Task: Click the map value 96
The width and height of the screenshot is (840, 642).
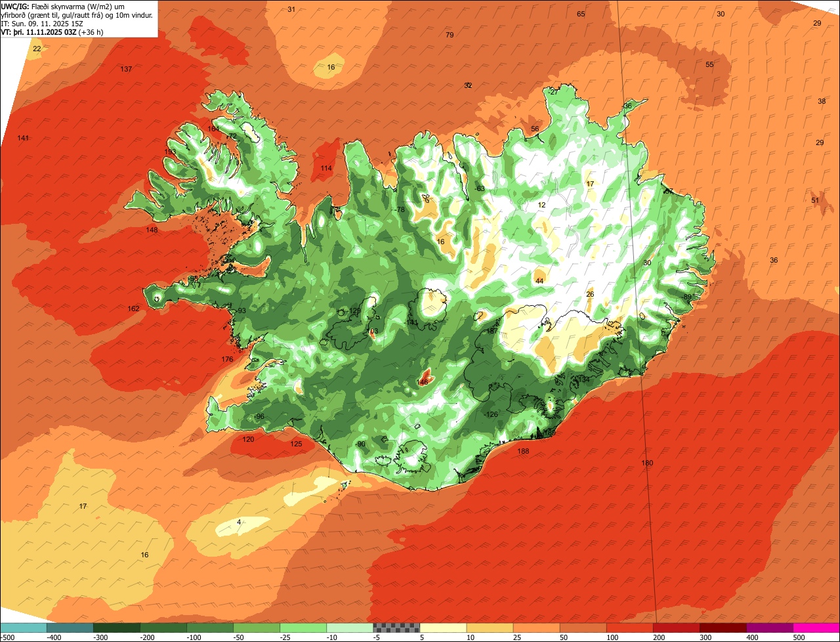Action: pos(260,416)
